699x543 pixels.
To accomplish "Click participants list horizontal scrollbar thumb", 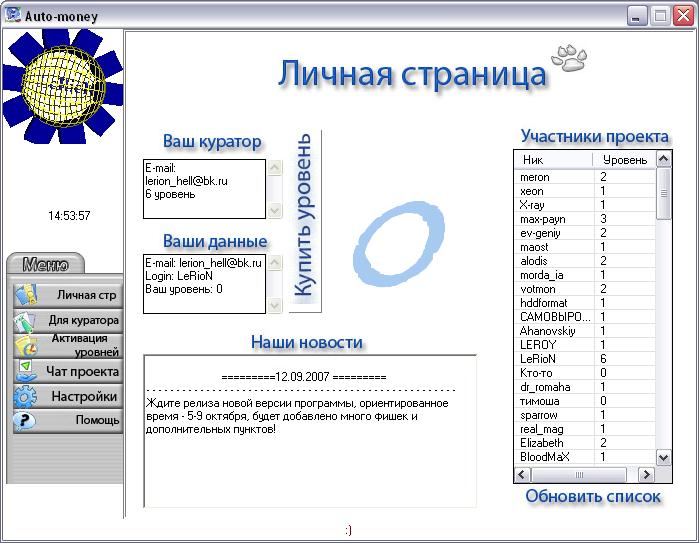I will click(x=579, y=475).
